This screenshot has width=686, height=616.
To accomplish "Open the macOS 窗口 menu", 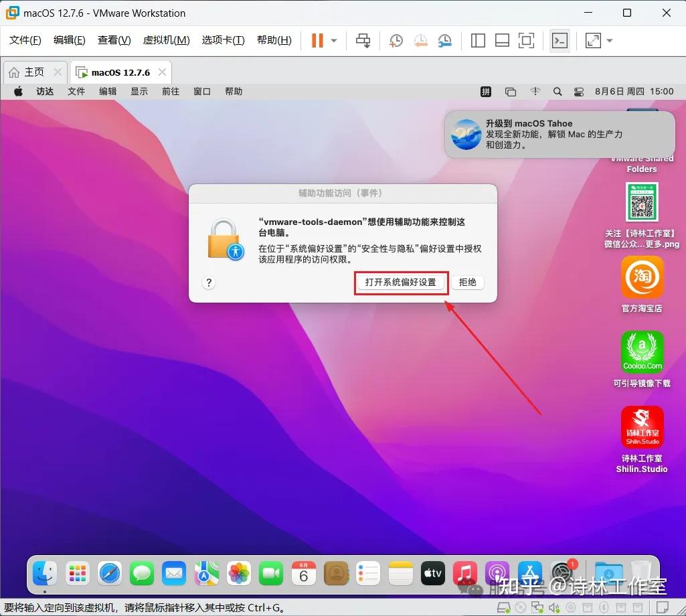I will coord(202,92).
